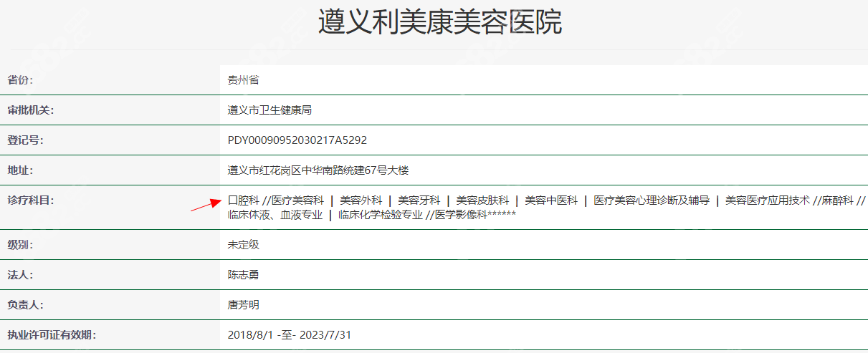Select validity period 2018/8/1 -至- 2023/7/31
This screenshot has height=353, width=868.
(290, 335)
